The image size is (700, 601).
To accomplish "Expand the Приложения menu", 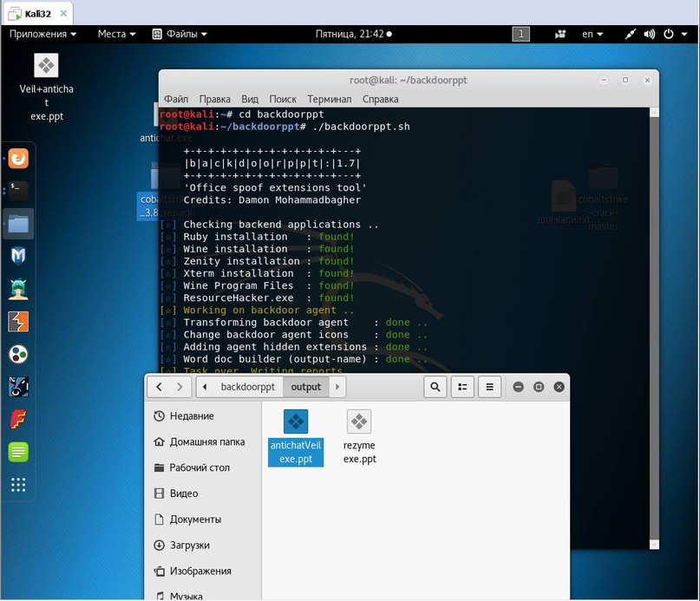I will click(43, 34).
